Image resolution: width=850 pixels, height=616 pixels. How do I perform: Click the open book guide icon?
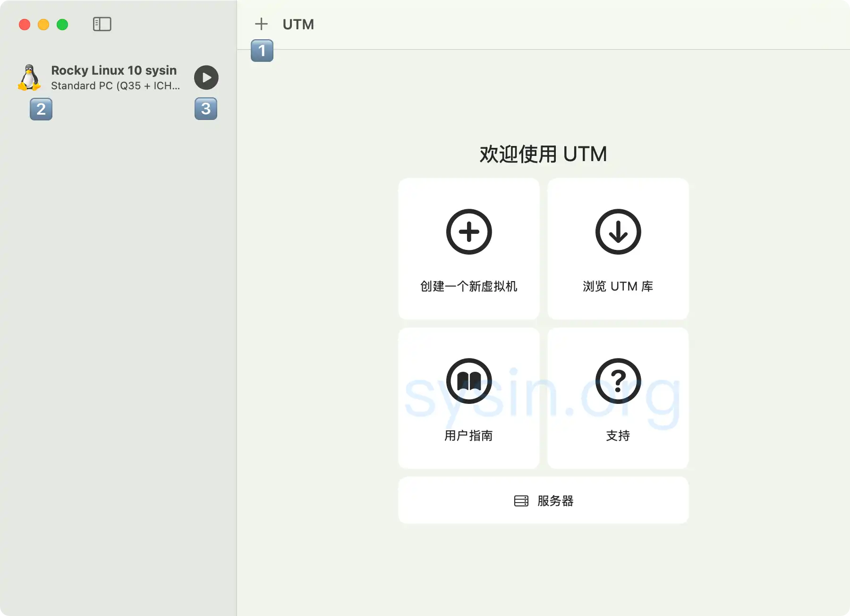tap(469, 381)
